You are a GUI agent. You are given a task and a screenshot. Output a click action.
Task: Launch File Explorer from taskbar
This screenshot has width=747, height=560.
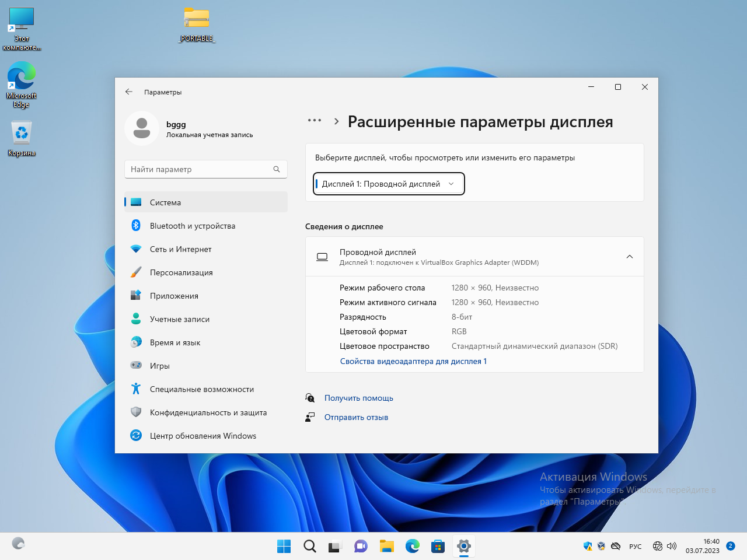[386, 546]
